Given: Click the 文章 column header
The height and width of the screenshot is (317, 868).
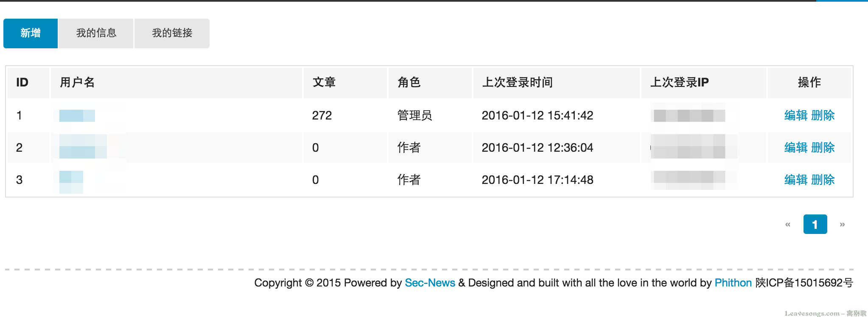Looking at the screenshot, I should pos(324,82).
